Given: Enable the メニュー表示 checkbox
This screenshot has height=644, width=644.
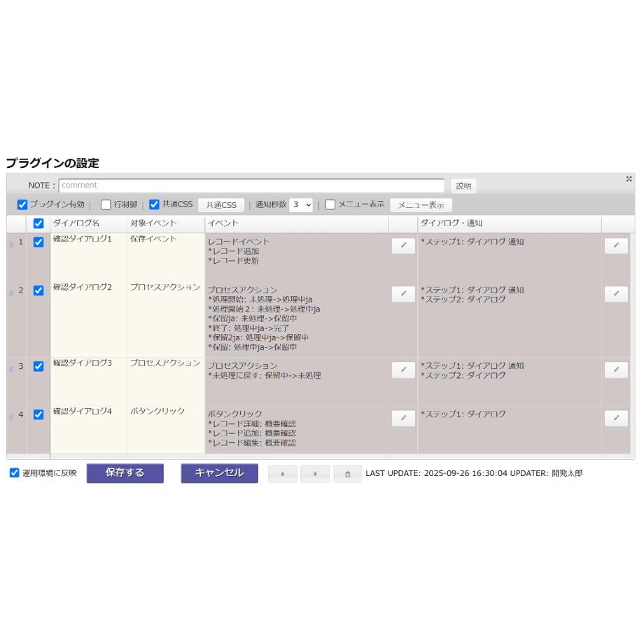Looking at the screenshot, I should [330, 204].
